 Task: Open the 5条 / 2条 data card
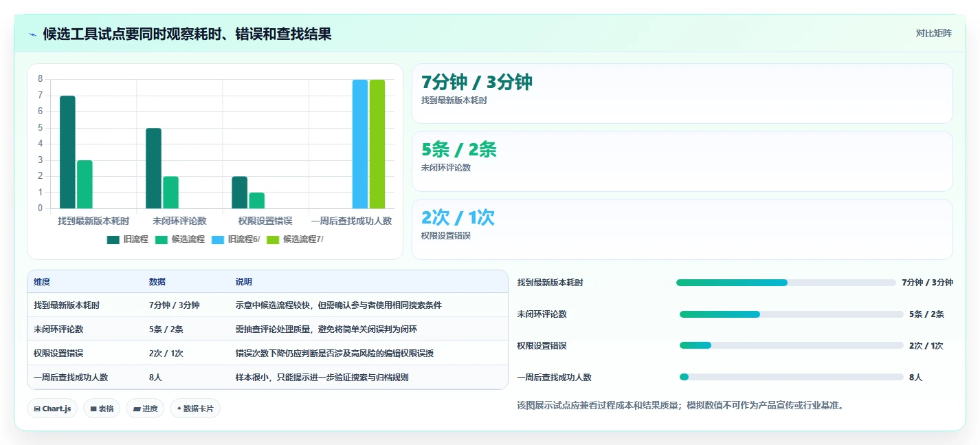682,161
